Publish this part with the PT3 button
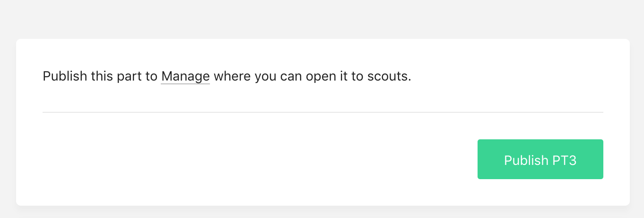The width and height of the screenshot is (644, 218). 540,159
